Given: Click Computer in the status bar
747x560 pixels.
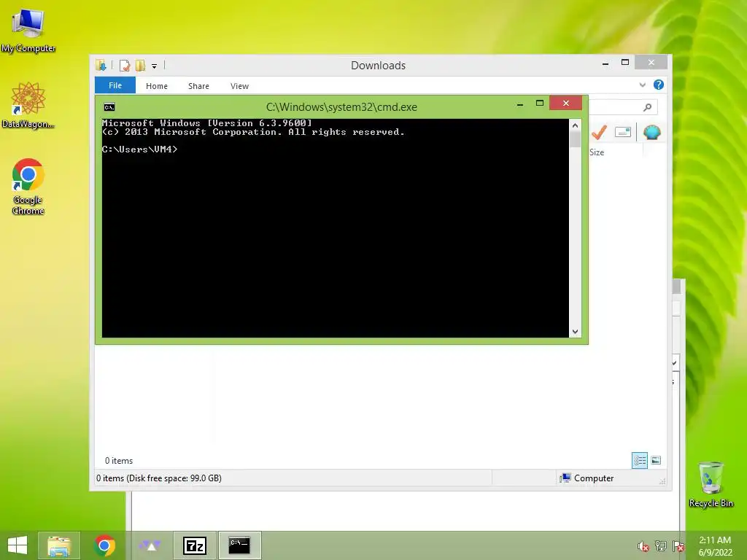Looking at the screenshot, I should click(587, 478).
